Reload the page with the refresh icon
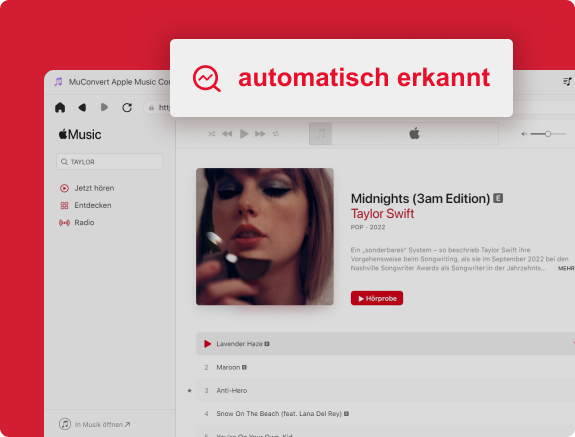The image size is (575, 437). click(x=127, y=107)
